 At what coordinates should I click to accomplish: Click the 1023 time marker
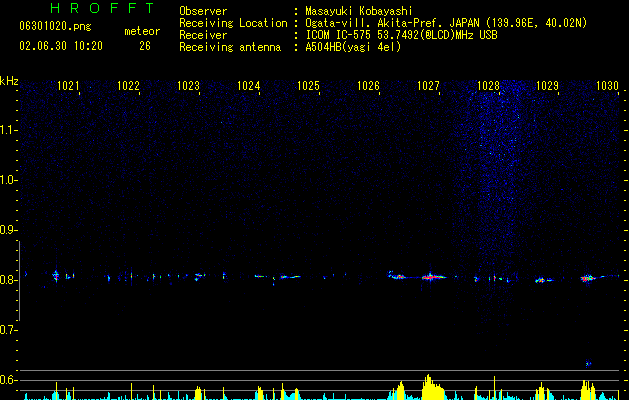188,86
